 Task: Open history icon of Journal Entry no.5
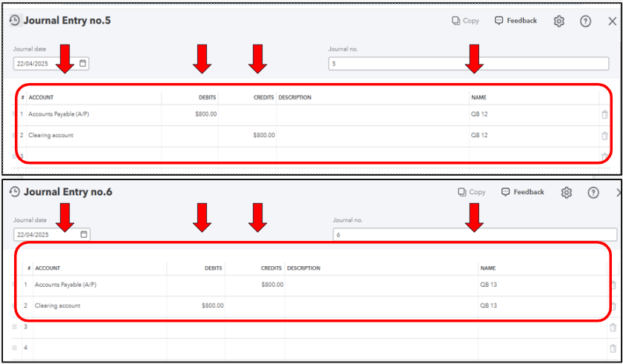tap(15, 21)
